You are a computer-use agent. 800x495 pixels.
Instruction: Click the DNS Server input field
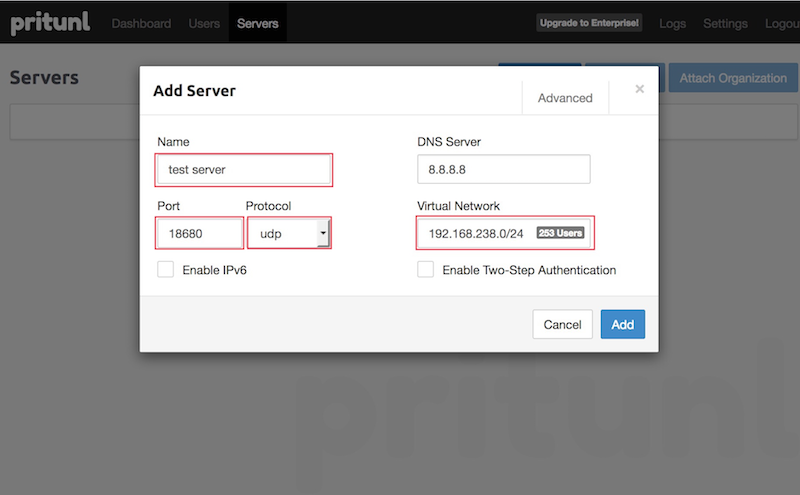(x=503, y=170)
